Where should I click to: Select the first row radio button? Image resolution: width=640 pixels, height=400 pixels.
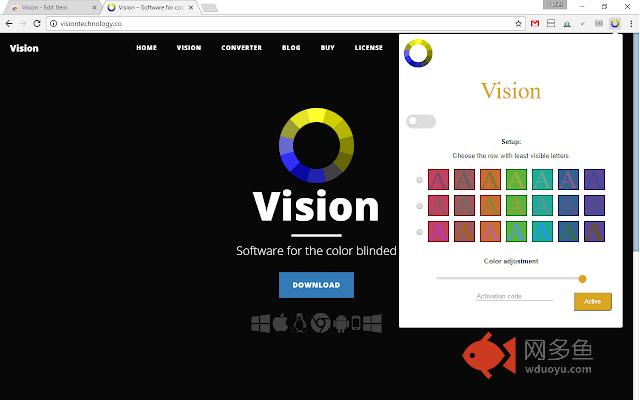(x=419, y=180)
